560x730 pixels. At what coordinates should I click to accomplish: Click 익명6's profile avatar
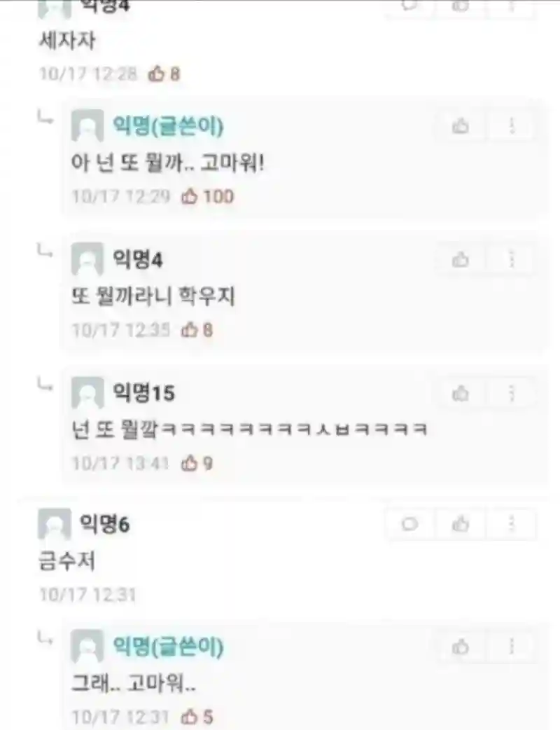tap(54, 524)
